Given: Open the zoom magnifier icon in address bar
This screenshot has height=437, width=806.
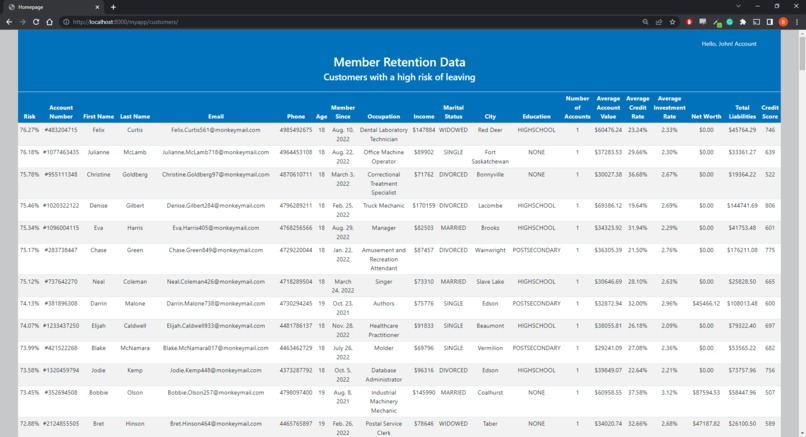Looking at the screenshot, I should (x=645, y=22).
